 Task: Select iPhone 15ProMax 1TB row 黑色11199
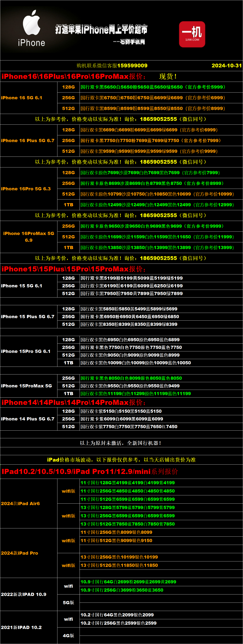pos(161,393)
